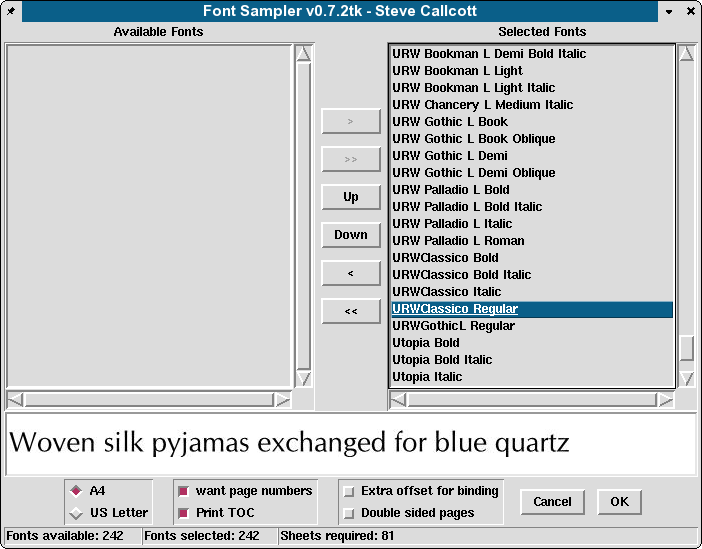
Task: Click the Down button
Action: [x=351, y=235]
